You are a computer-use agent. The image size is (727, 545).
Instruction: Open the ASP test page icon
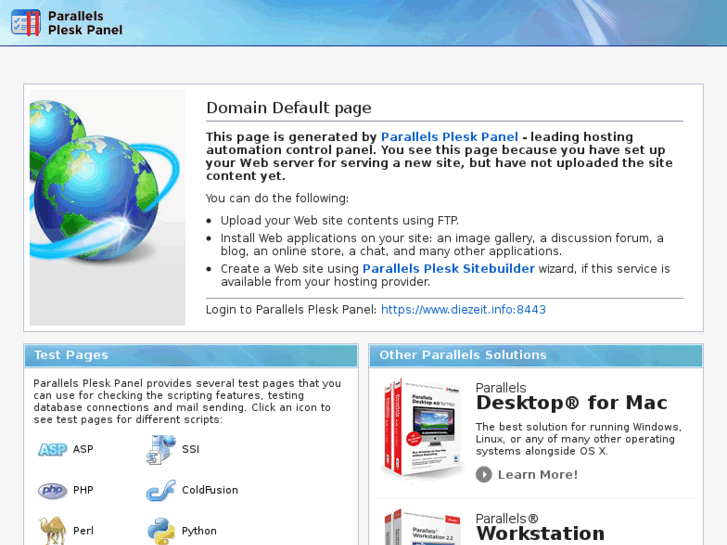pyautogui.click(x=52, y=449)
